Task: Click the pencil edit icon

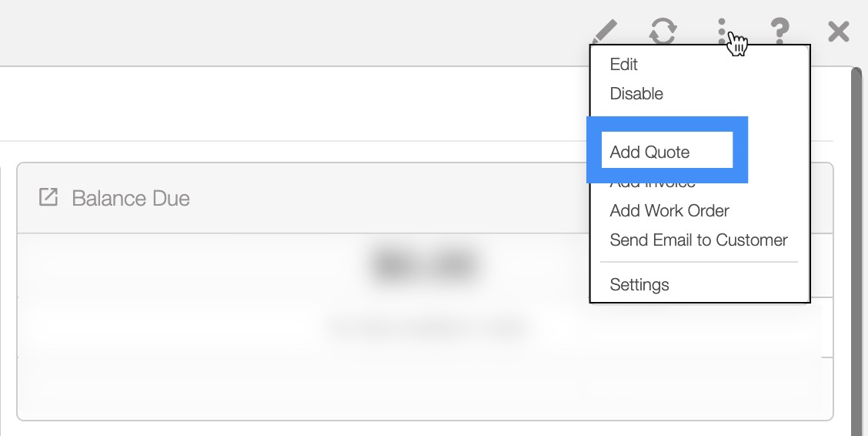Action: coord(606,32)
